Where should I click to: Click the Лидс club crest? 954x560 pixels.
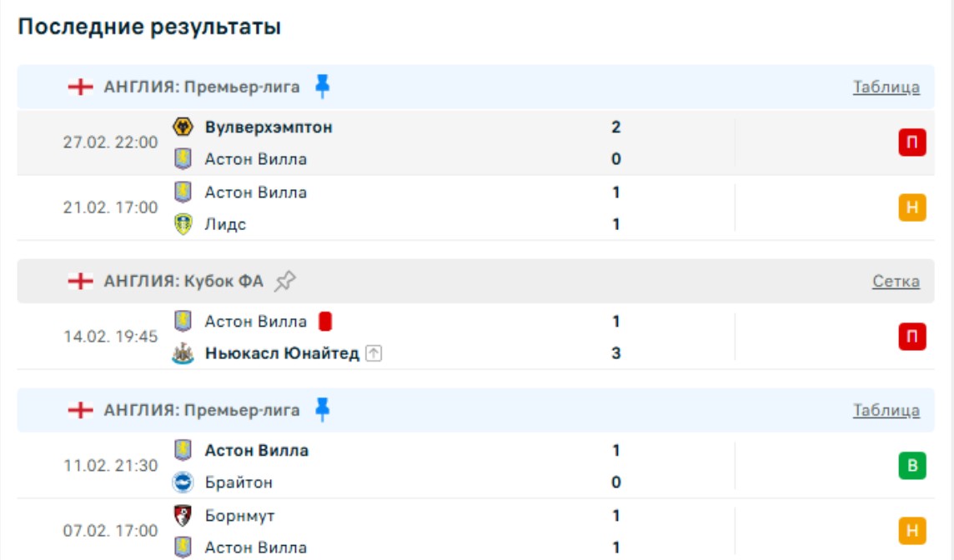(183, 224)
